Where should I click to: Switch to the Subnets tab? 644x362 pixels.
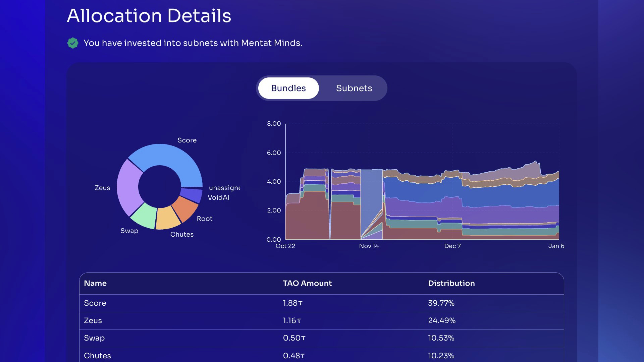point(354,88)
